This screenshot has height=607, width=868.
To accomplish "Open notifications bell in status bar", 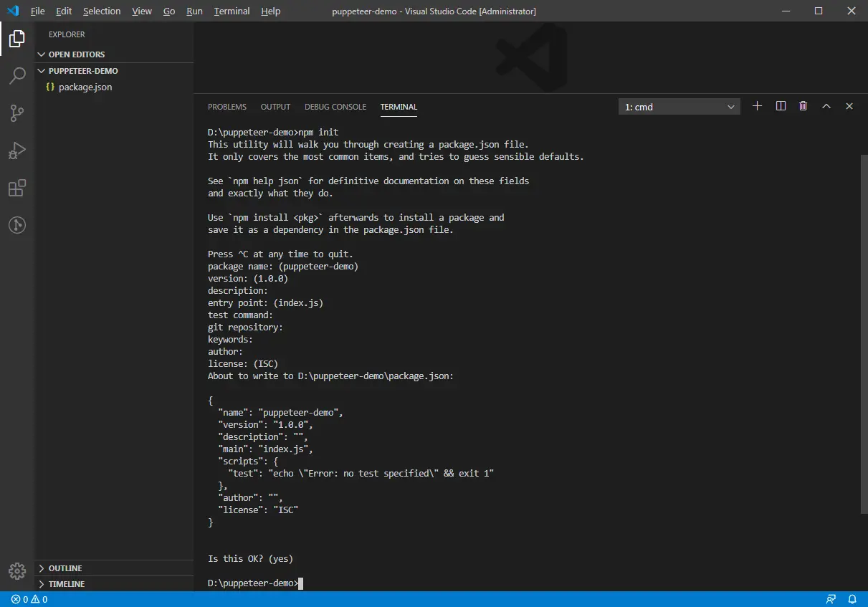I will coord(853,599).
